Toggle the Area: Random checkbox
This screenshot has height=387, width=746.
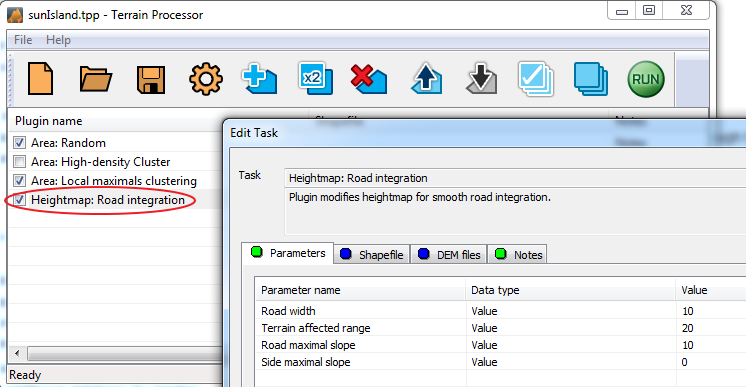(x=20, y=142)
